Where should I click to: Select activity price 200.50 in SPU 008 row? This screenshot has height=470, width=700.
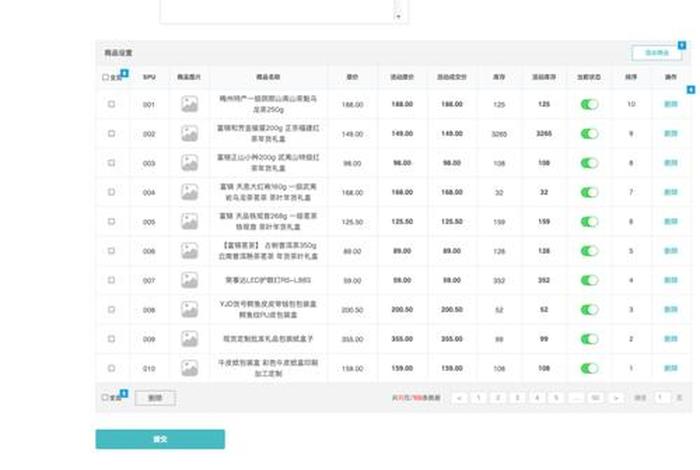(x=402, y=309)
